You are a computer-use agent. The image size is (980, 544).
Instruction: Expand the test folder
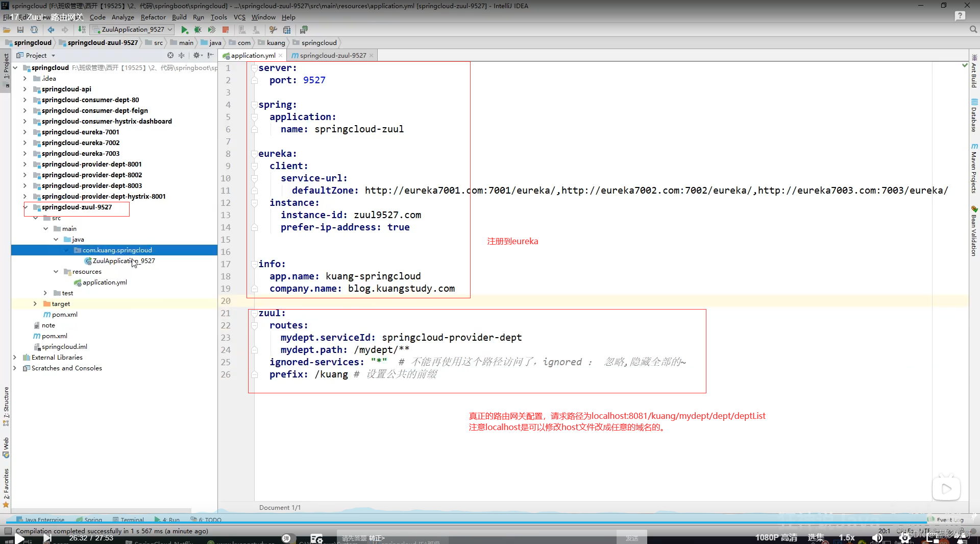45,293
